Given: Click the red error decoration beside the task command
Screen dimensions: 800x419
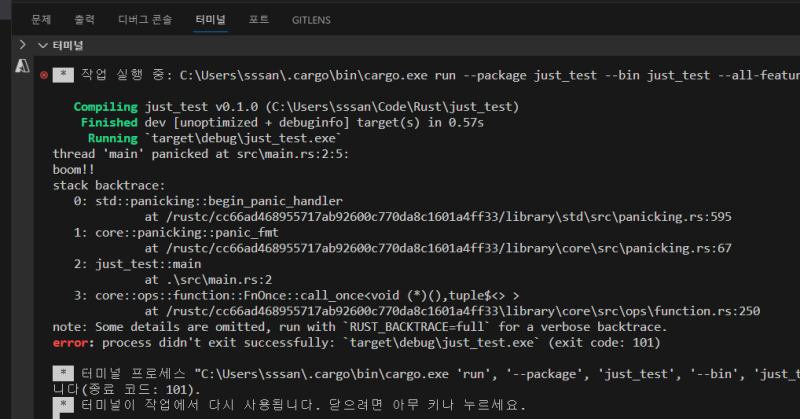Looking at the screenshot, I should (x=42, y=75).
